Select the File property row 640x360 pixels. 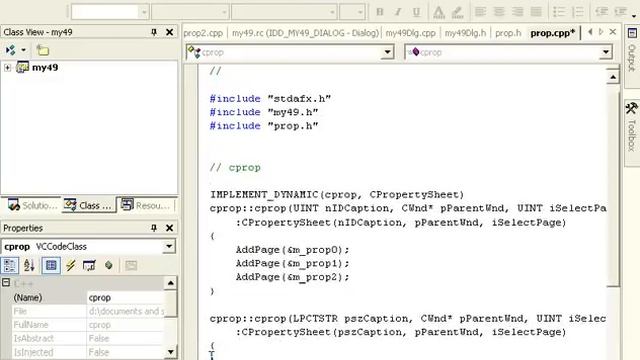[x=88, y=311]
